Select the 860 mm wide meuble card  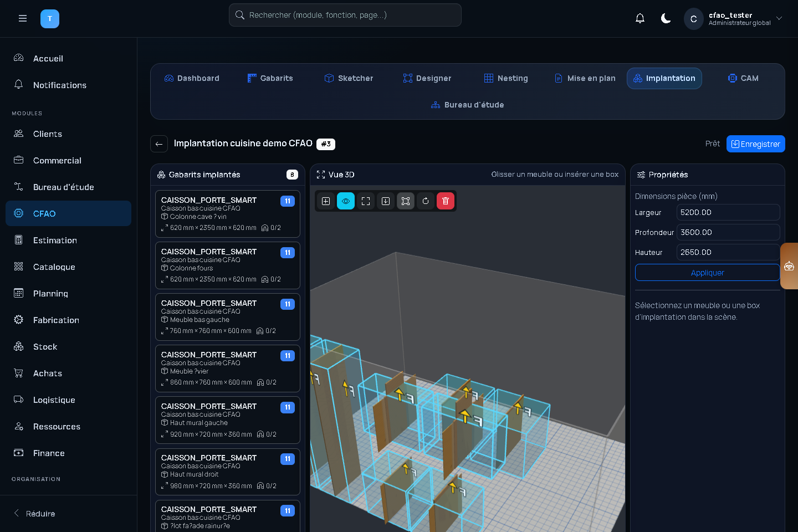pyautogui.click(x=228, y=369)
